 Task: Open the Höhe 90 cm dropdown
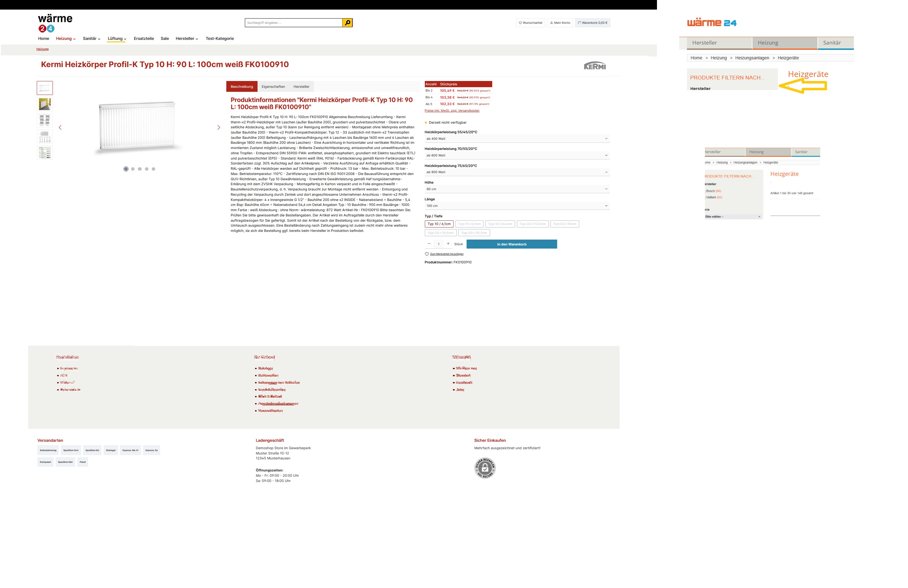517,189
